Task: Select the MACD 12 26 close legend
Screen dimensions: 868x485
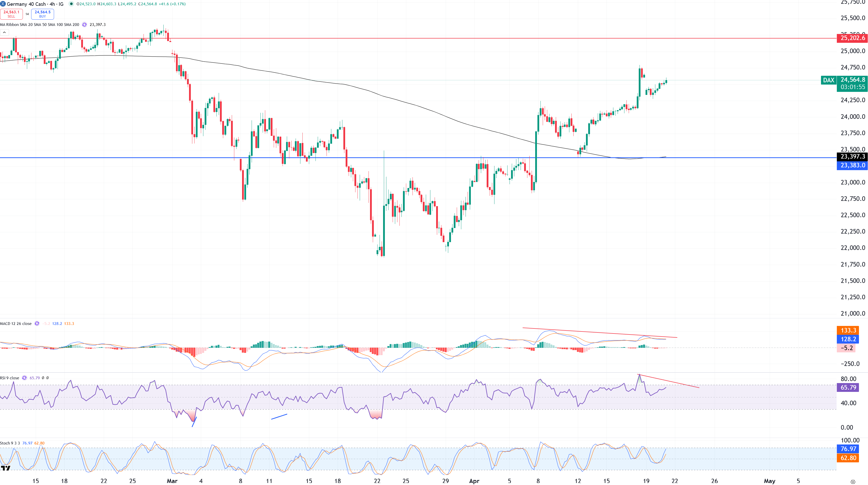Action: 16,323
